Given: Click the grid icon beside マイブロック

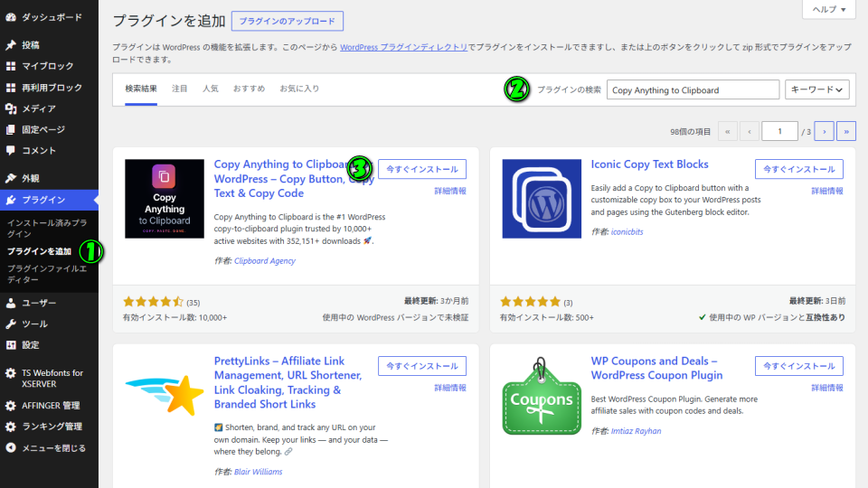Looking at the screenshot, I should [x=11, y=66].
